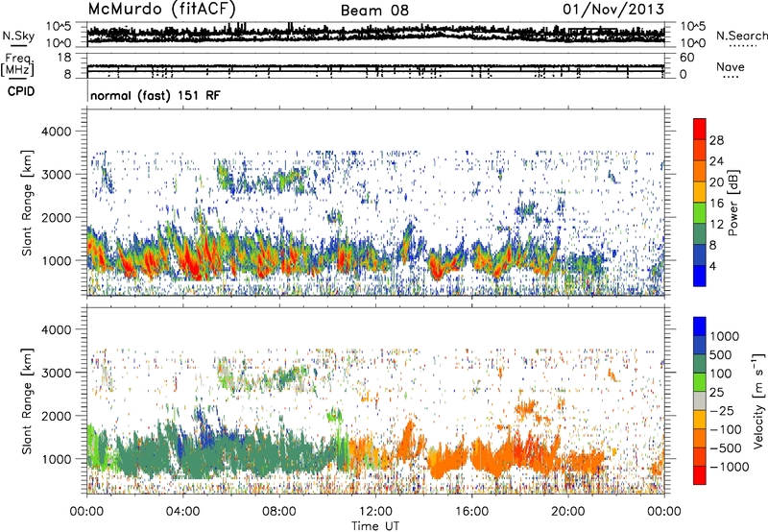The image size is (768, 532).
Task: Click the "04:00" time tick label
Action: pyautogui.click(x=182, y=512)
